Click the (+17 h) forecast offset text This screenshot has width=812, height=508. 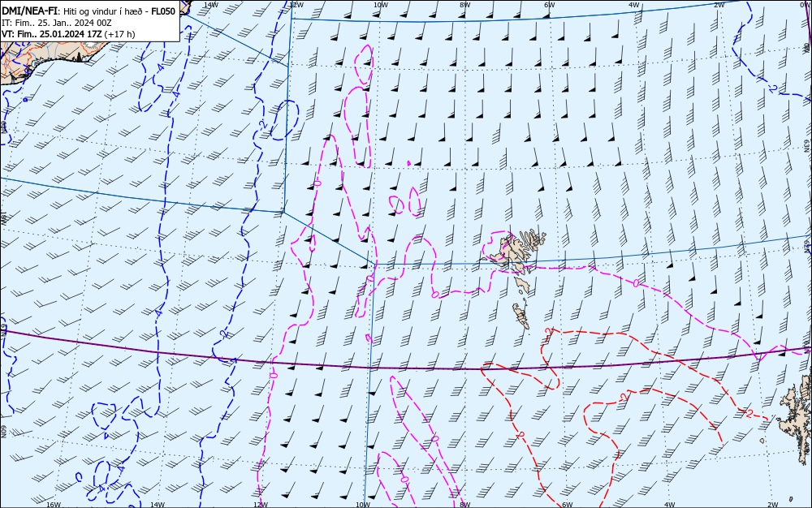coord(119,34)
